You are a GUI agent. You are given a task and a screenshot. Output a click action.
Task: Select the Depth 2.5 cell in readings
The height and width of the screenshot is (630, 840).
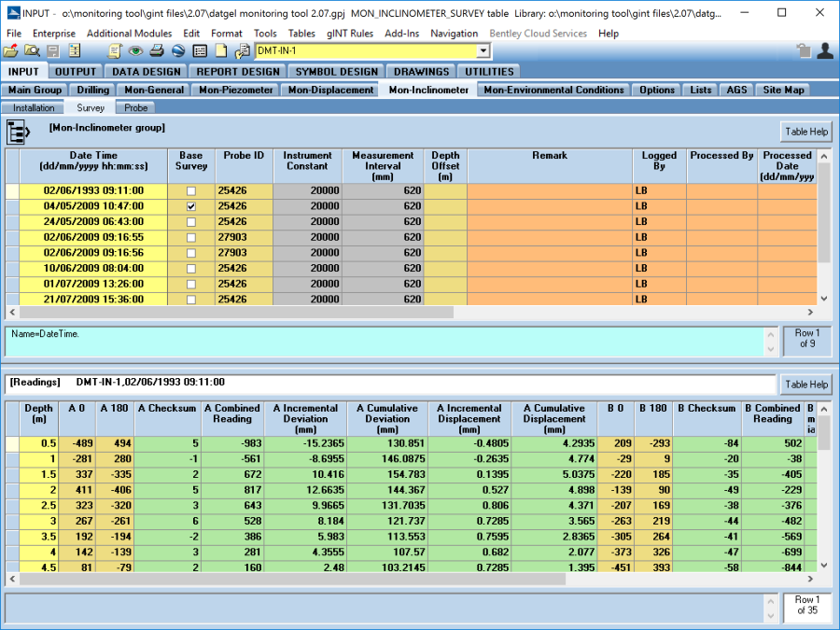click(x=38, y=504)
